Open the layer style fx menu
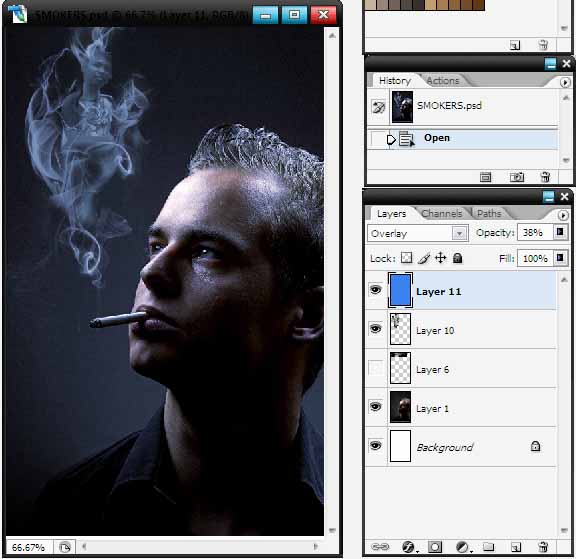 click(409, 547)
